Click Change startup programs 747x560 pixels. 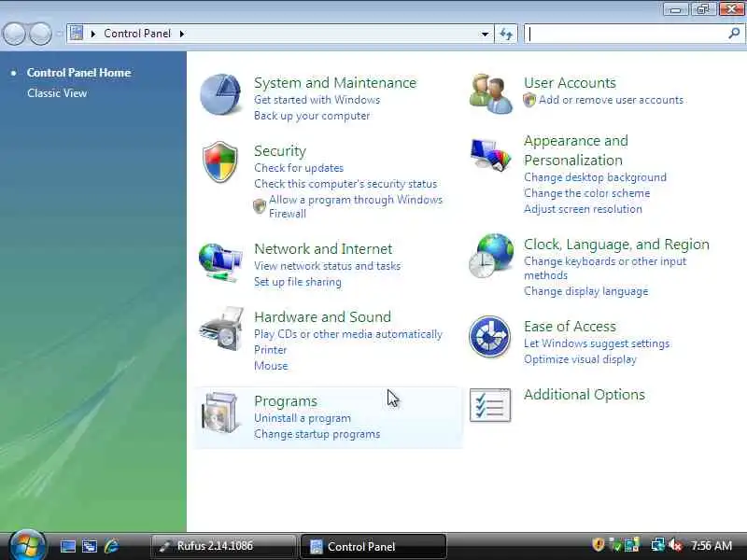(317, 434)
